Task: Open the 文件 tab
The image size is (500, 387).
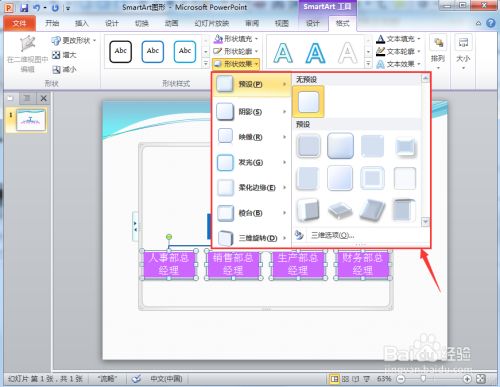Action: coord(19,23)
